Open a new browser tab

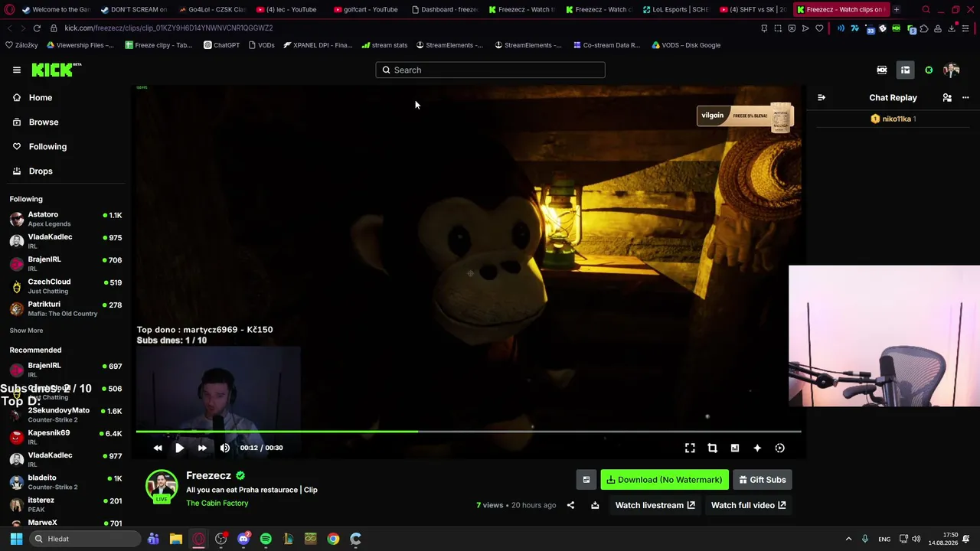click(x=897, y=9)
